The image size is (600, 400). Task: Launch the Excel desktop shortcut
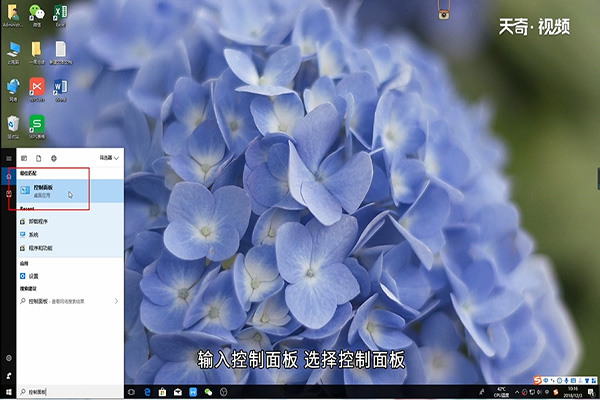60,15
